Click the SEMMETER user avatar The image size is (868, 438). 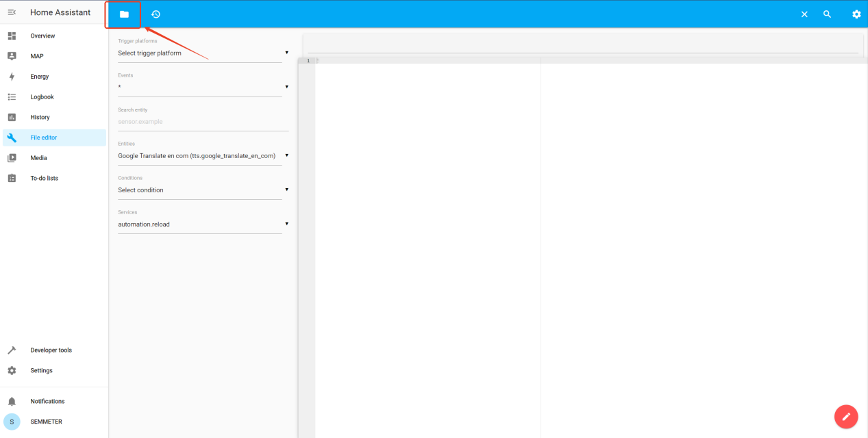[12, 422]
